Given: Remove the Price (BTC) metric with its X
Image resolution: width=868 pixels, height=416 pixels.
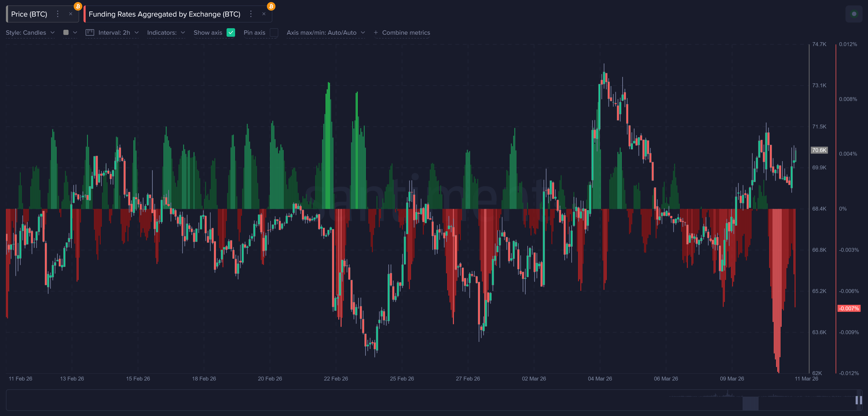Looking at the screenshot, I should (70, 14).
